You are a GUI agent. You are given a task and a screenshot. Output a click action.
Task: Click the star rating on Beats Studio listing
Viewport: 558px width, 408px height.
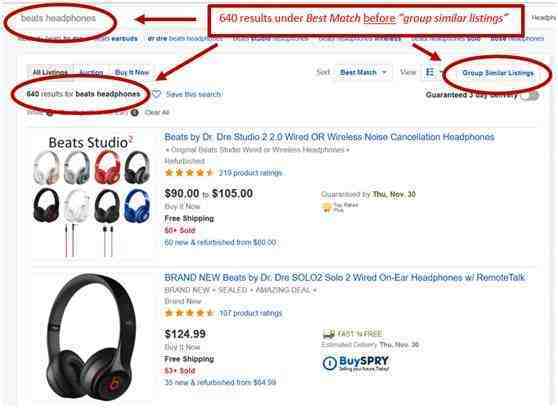(x=189, y=173)
